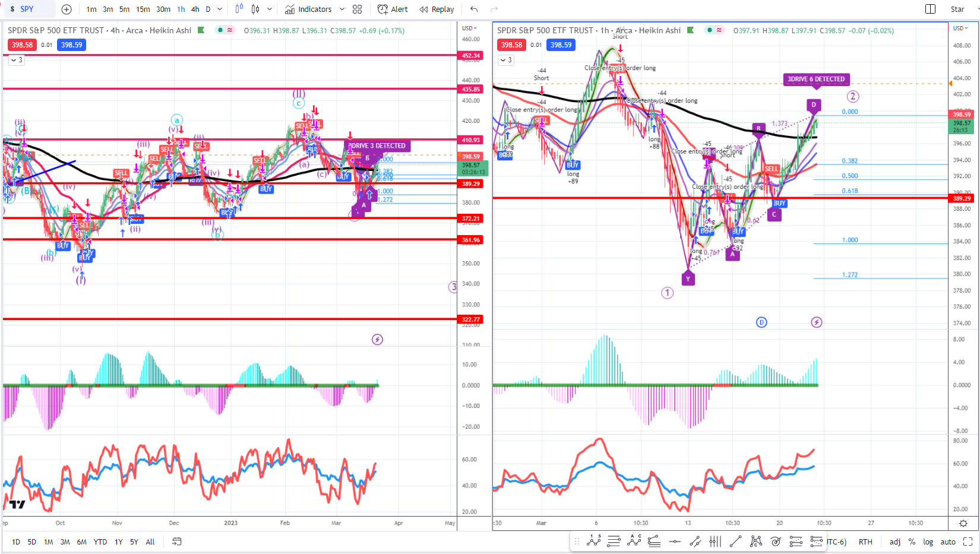Toggle auto scale mode
Screen dimensions: 980x554
click(x=948, y=542)
